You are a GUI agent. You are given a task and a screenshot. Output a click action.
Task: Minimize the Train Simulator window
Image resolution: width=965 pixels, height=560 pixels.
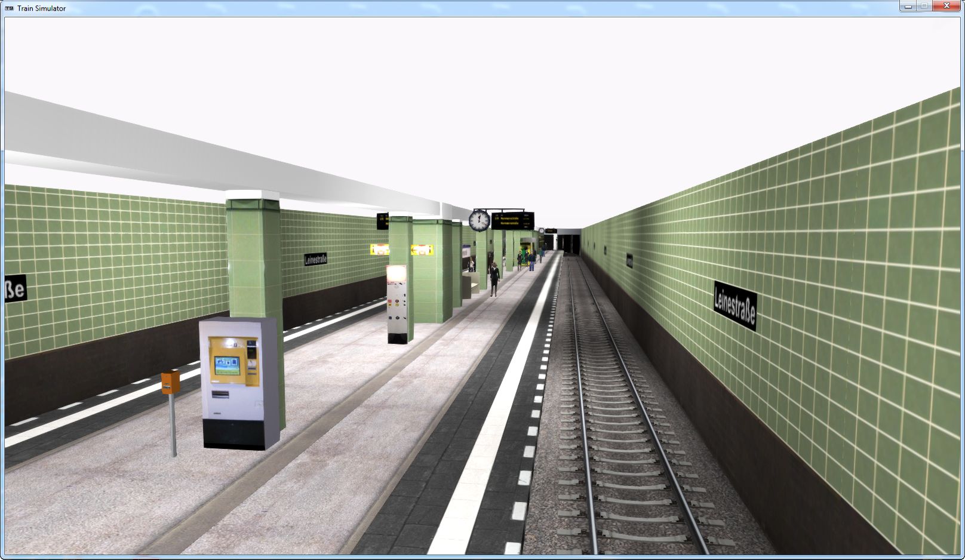[908, 6]
